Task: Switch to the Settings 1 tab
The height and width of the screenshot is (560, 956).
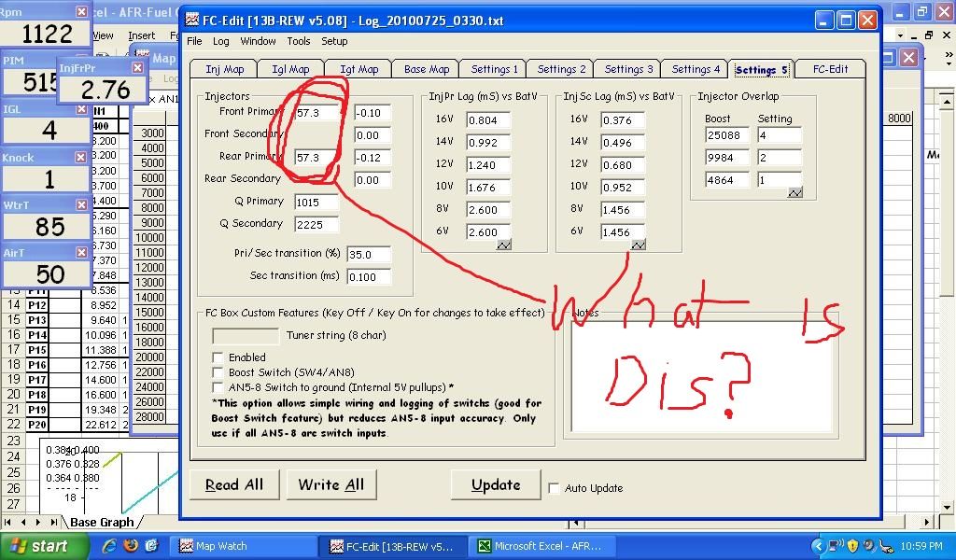Action: coord(494,69)
